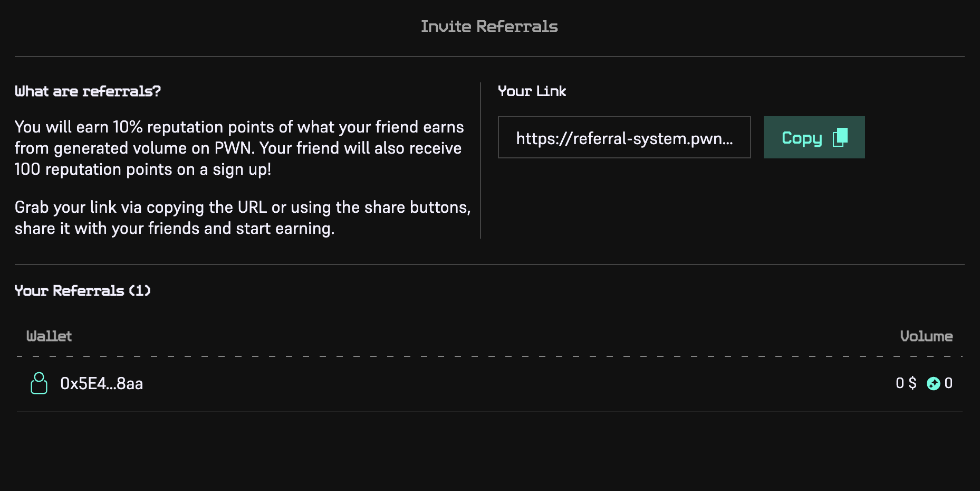
Task: Click the reputation points value 0
Action: [x=948, y=383]
